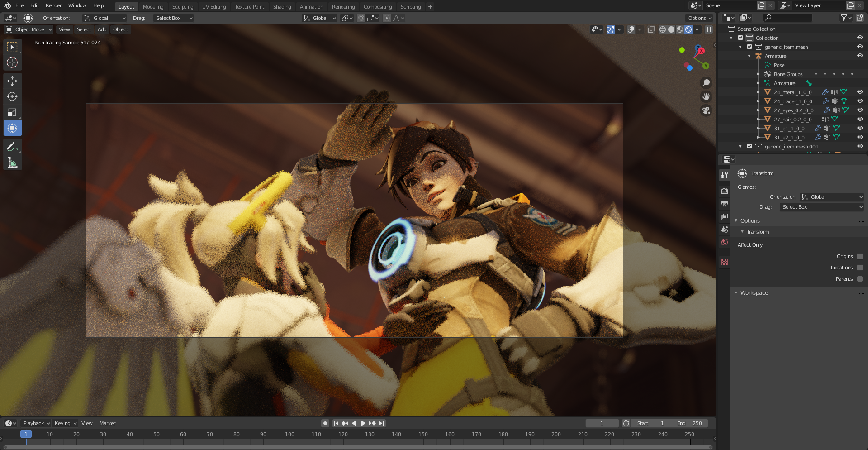This screenshot has width=868, height=450.
Task: Open the Orientation dropdown in Tool properties
Action: tap(832, 197)
